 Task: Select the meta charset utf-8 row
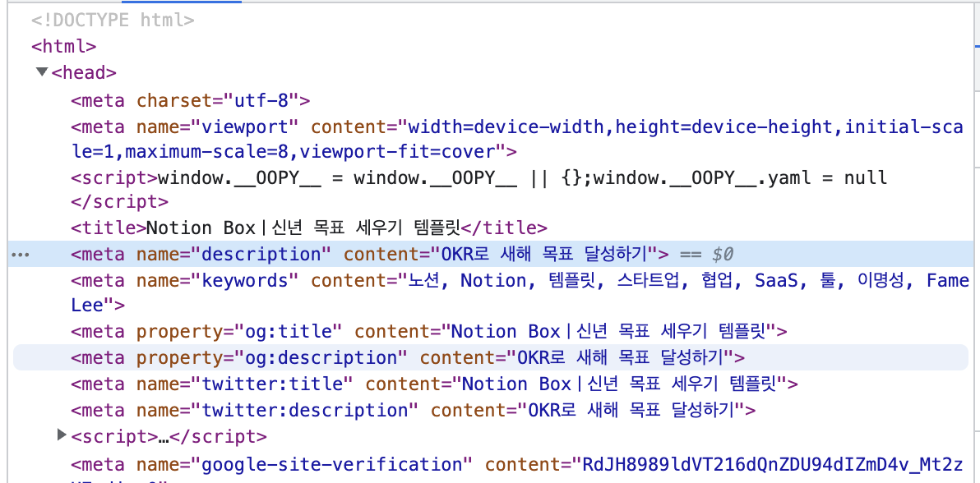coord(191,100)
